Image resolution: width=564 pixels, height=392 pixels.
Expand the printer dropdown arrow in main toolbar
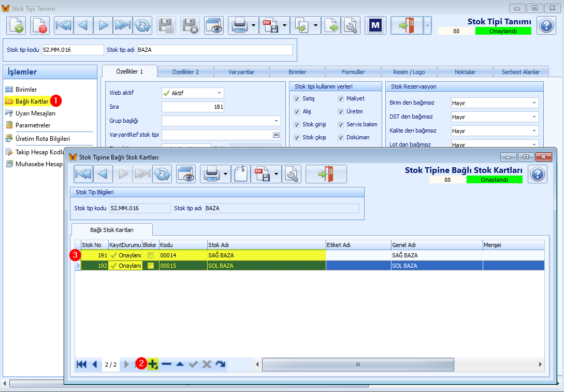(x=254, y=25)
